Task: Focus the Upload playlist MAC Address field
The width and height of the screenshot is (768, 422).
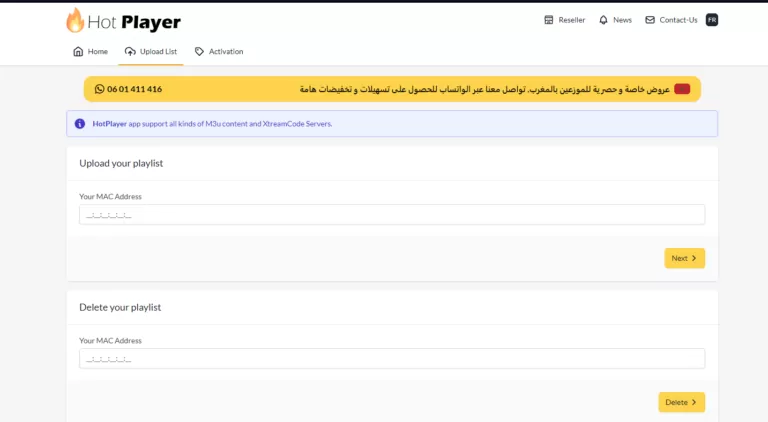Action: 391,215
